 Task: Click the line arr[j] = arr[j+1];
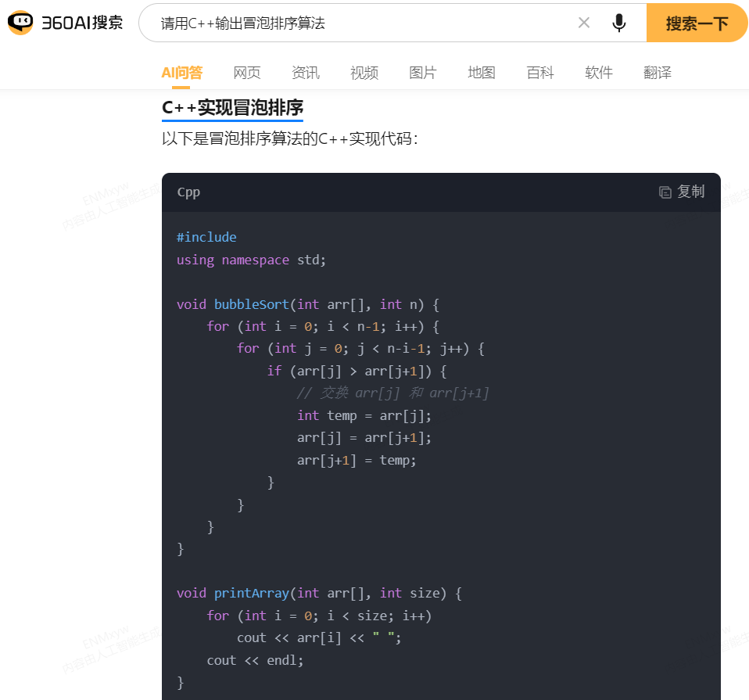tap(364, 438)
